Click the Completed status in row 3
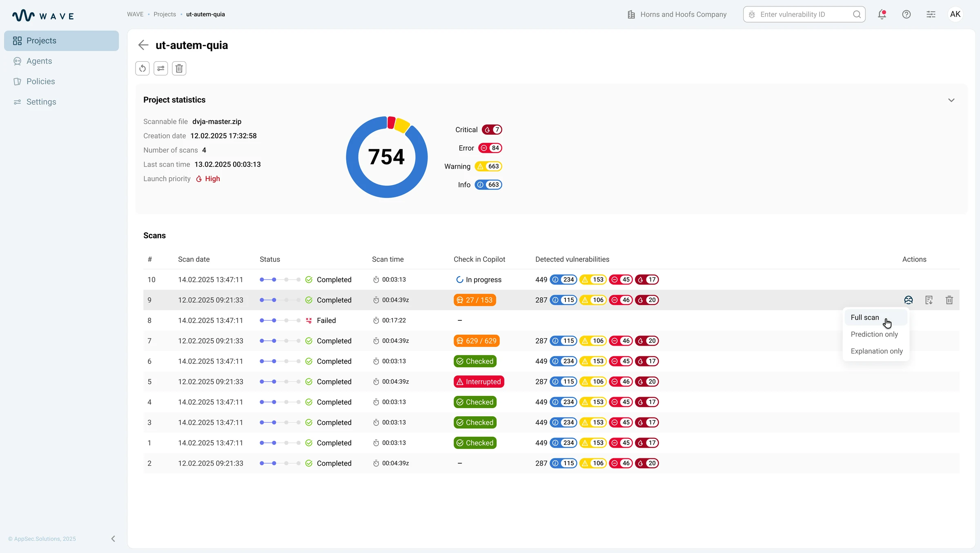Screen dimensions: 980x553 tap(328, 422)
